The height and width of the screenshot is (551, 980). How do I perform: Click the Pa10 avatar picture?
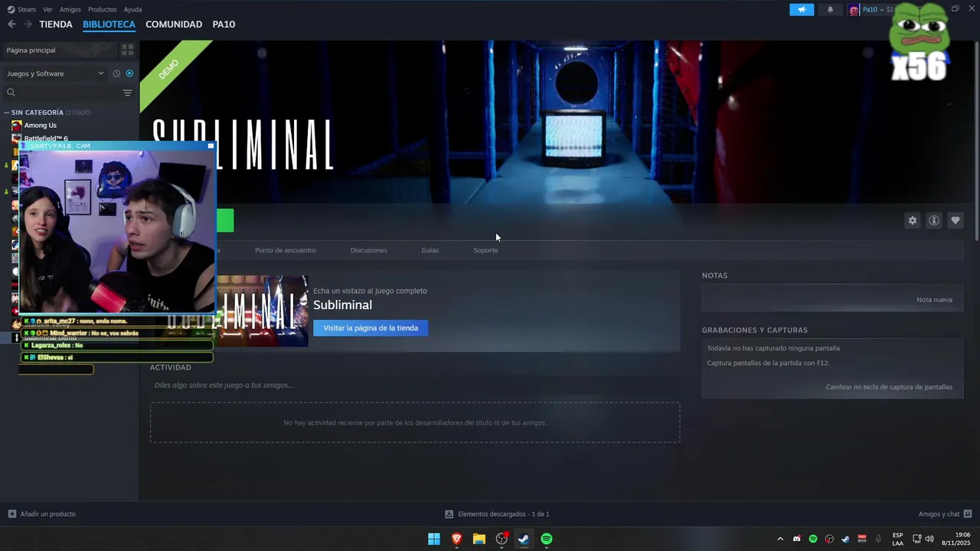854,10
